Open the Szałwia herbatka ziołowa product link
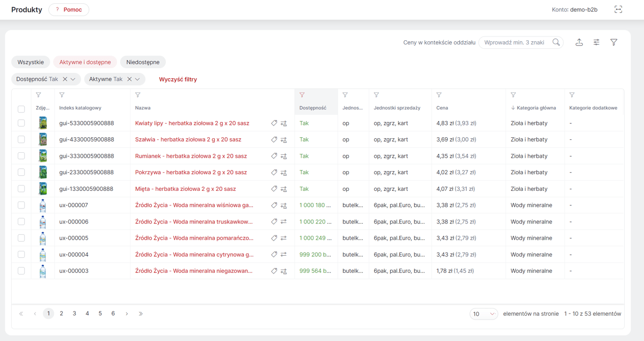 coord(188,139)
